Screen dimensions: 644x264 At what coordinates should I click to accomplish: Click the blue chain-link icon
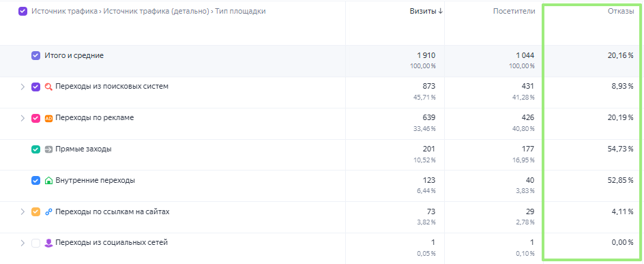coord(48,212)
